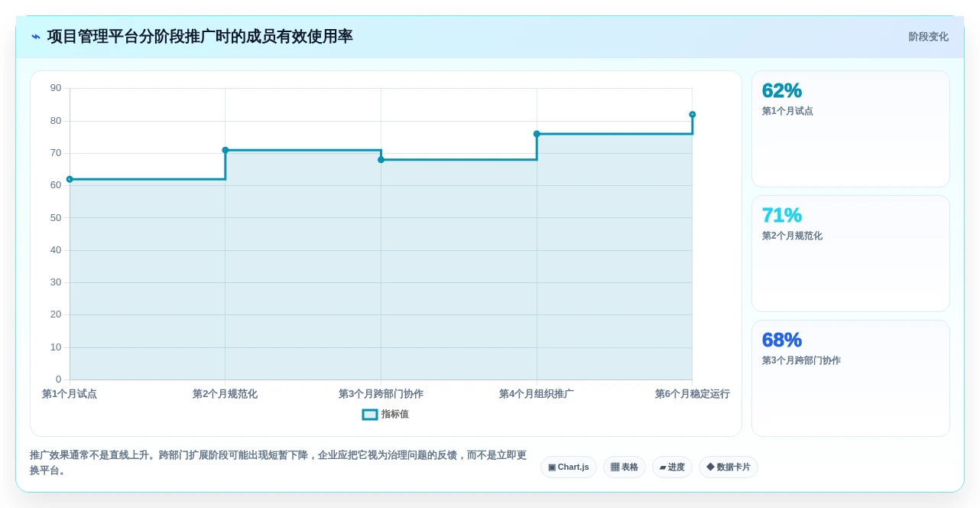This screenshot has width=980, height=508.
Task: Click the y-axis value 0
Action: pyautogui.click(x=59, y=379)
